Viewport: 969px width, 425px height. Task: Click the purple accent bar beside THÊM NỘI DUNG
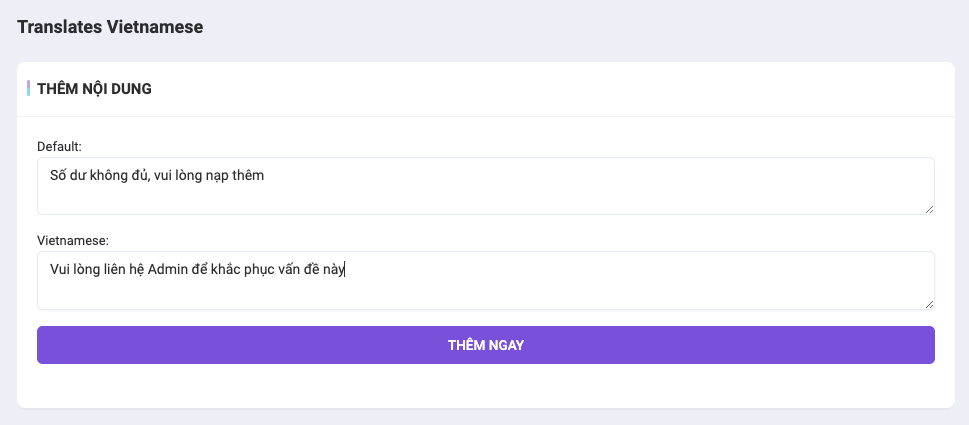[x=28, y=88]
